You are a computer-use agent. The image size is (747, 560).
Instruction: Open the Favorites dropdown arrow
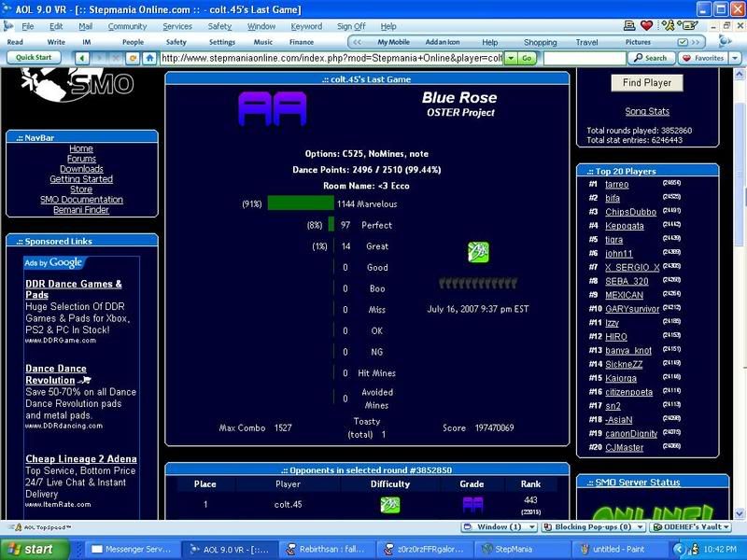(x=735, y=58)
